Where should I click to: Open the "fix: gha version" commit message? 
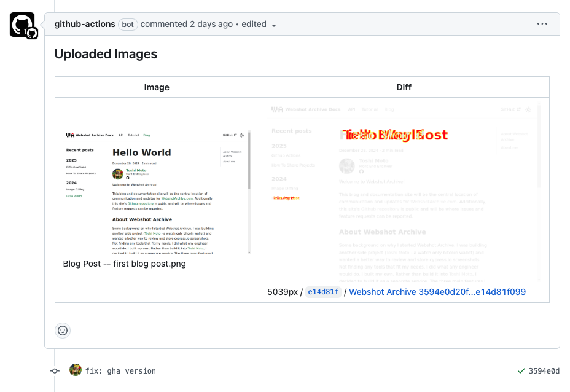pyautogui.click(x=120, y=371)
